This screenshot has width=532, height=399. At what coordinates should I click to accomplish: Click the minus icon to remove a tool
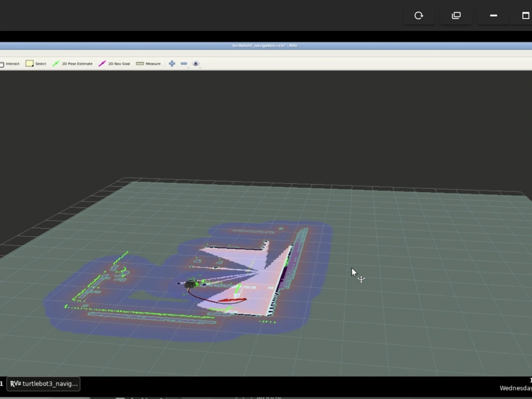pyautogui.click(x=184, y=63)
